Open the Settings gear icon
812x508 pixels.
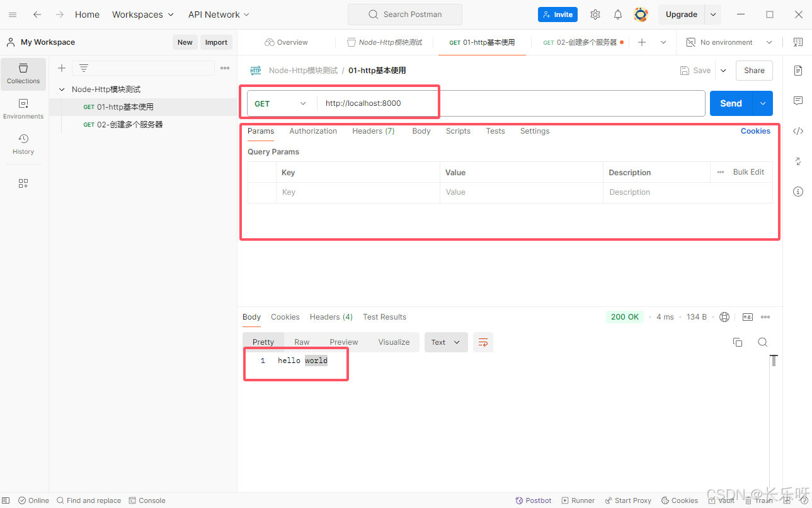595,14
